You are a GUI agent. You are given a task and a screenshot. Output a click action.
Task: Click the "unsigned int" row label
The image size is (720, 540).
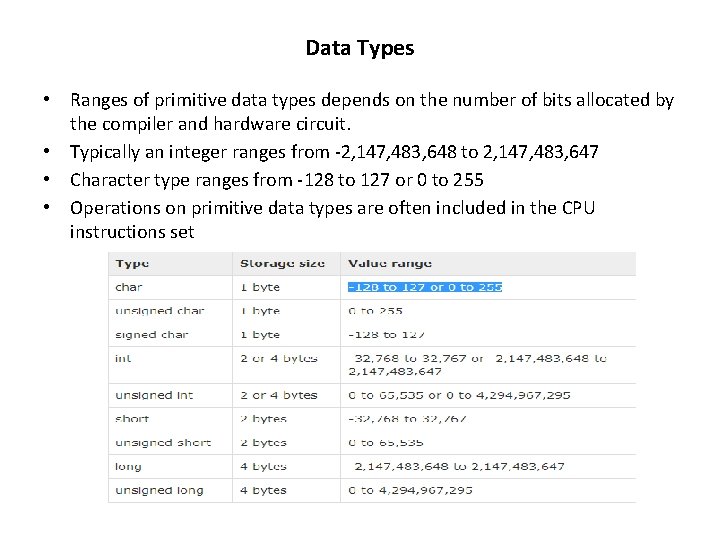click(x=156, y=395)
